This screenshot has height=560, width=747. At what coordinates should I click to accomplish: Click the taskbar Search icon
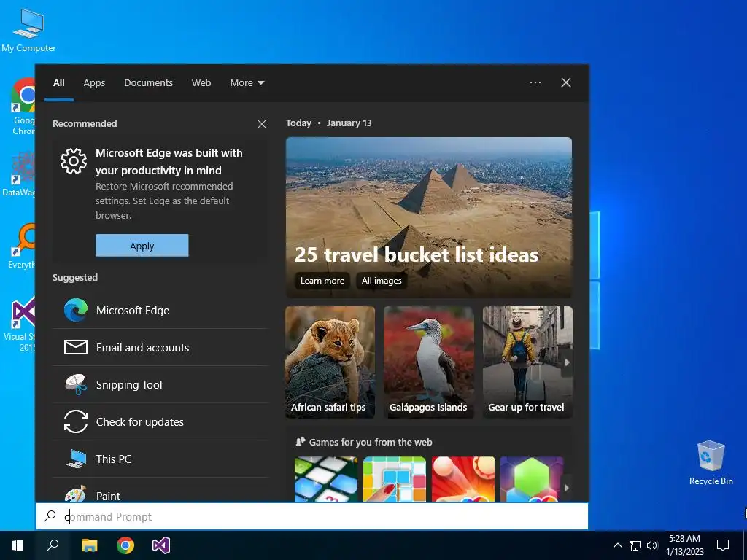(x=53, y=545)
